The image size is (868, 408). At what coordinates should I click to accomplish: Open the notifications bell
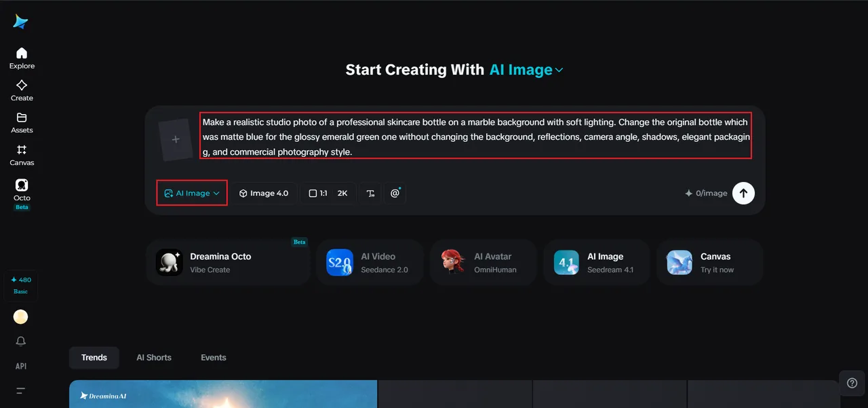tap(21, 341)
